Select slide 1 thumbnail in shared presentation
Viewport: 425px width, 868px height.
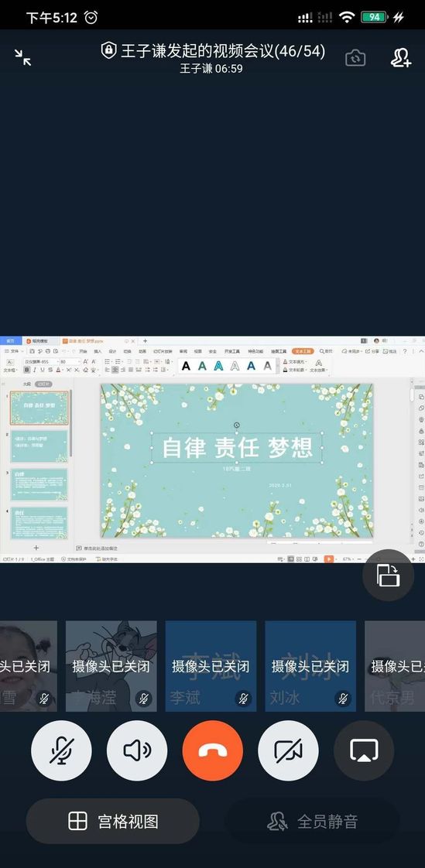(x=39, y=408)
